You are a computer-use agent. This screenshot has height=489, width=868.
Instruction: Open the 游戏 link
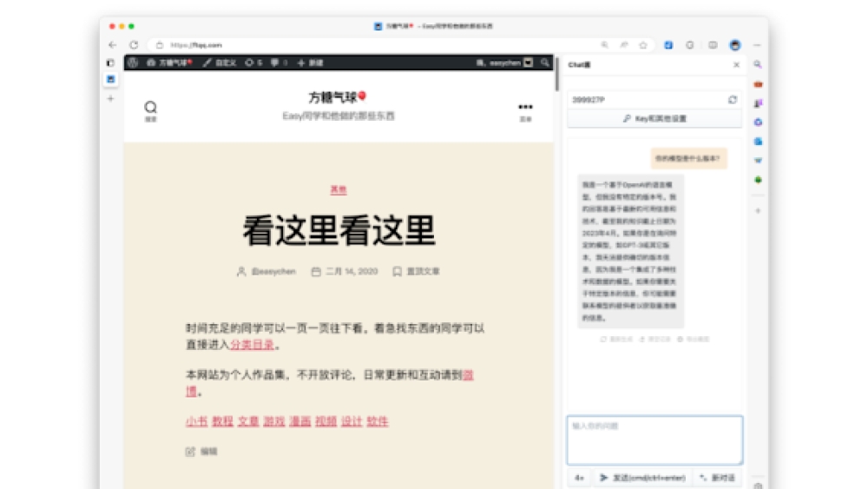coord(274,421)
